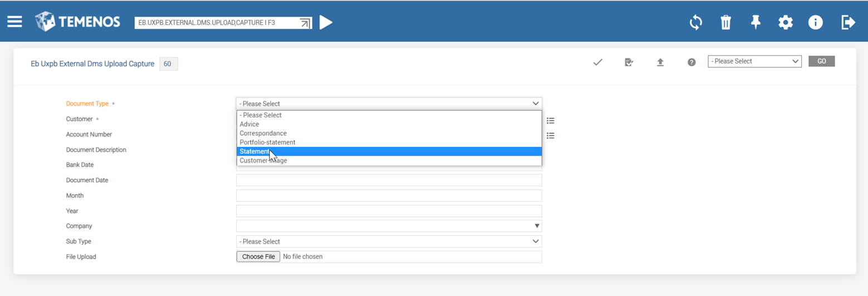The height and width of the screenshot is (296, 868).
Task: Click the pin icon in header
Action: [756, 22]
